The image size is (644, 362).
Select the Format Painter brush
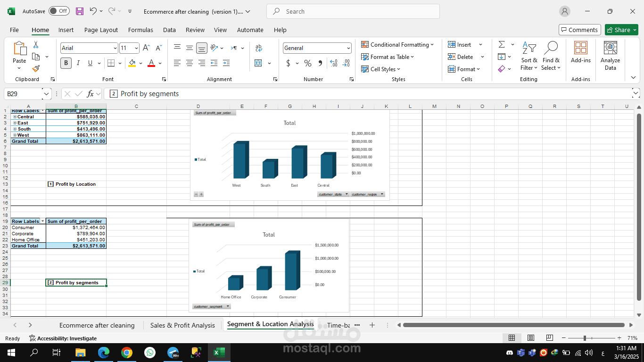click(36, 69)
